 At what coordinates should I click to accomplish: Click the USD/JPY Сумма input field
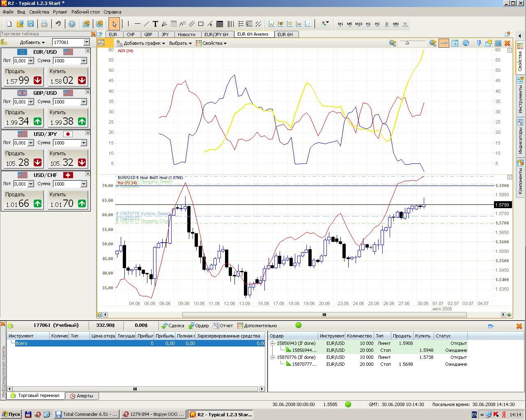(67, 143)
